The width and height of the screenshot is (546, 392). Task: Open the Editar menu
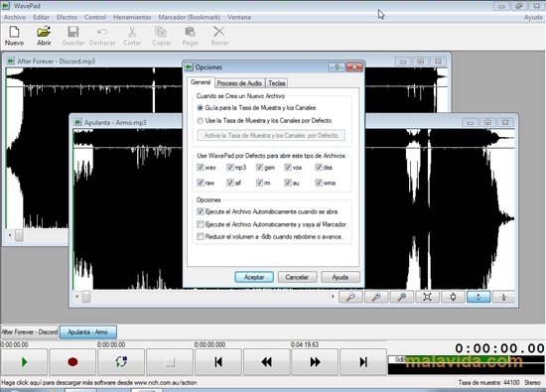pyautogui.click(x=41, y=17)
